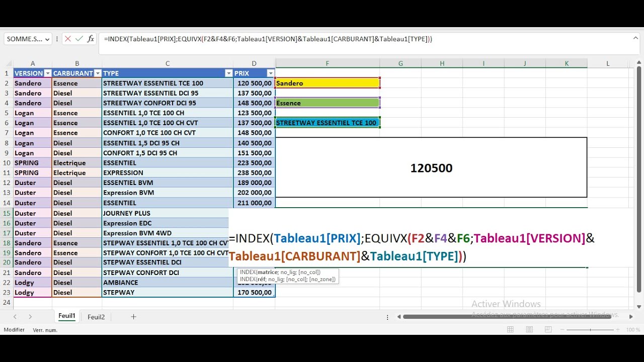644x362 pixels.
Task: Open the Name Box dropdown showing SOMME.S...
Action: (x=47, y=39)
